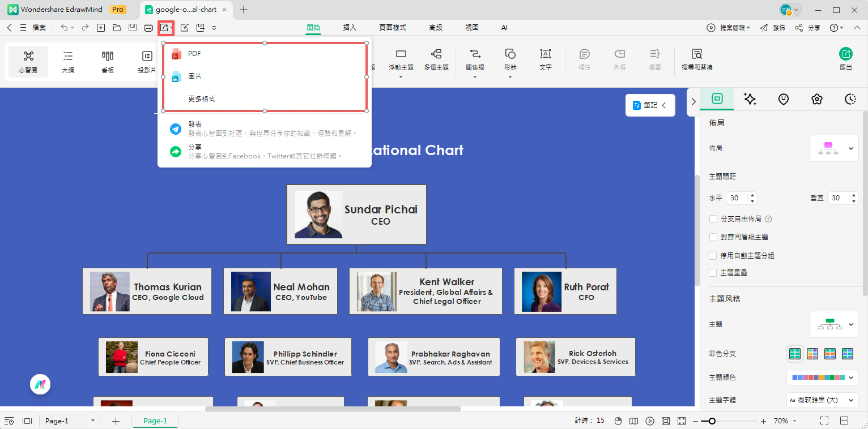Toggle 對齊同層級主題 option
Image resolution: width=868 pixels, height=429 pixels.
[713, 237]
